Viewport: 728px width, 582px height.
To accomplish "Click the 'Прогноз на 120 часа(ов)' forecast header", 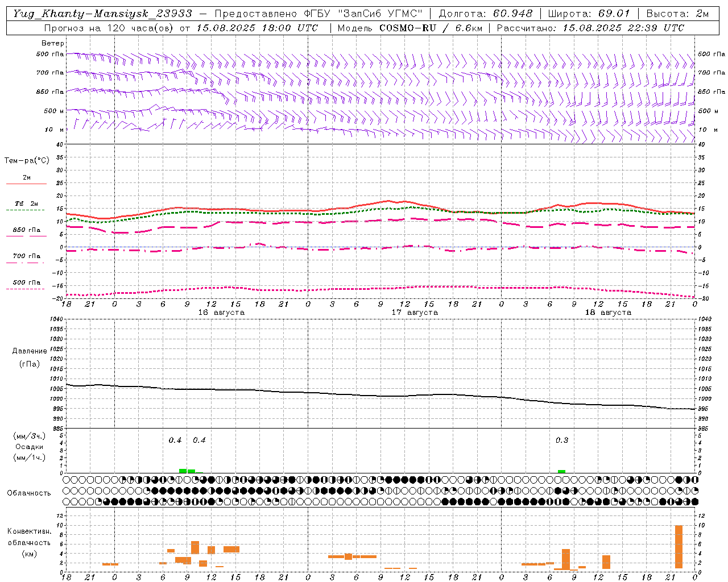I will click(x=110, y=28).
